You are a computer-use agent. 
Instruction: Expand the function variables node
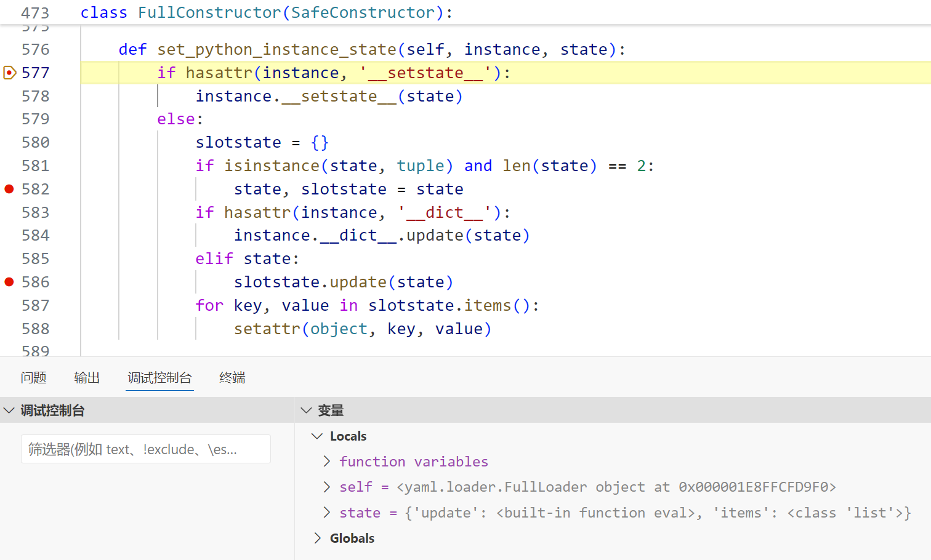(327, 462)
